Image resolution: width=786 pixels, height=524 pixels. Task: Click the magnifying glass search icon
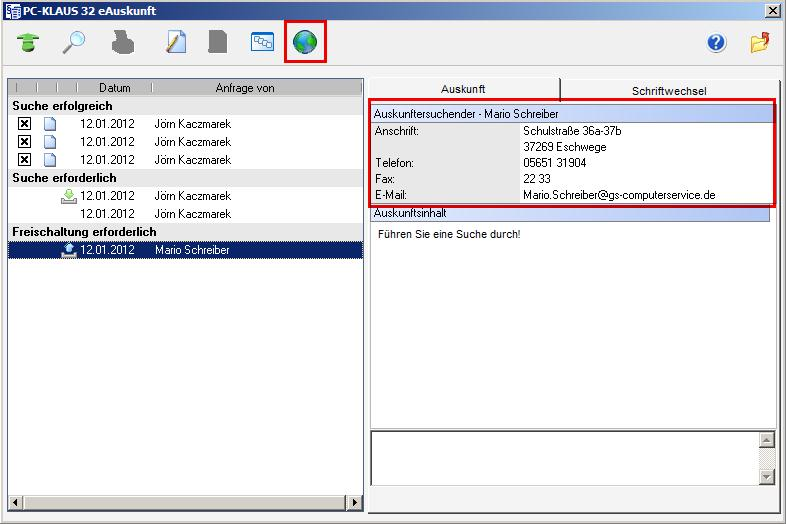coord(75,42)
